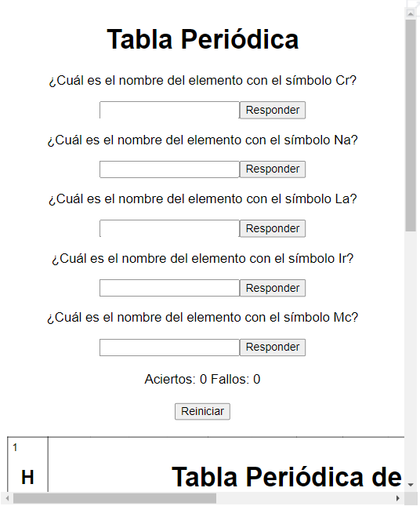This screenshot has height=506, width=420.
Task: Select the hydrogen H cell in the table
Action: pos(27,464)
